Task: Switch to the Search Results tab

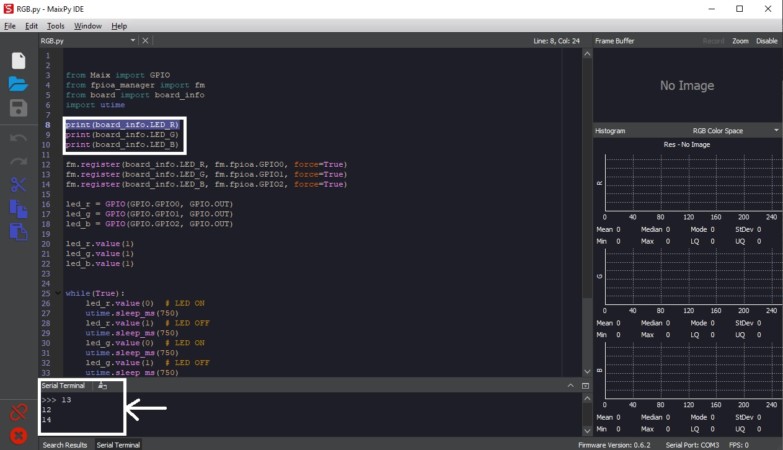Action: (65, 445)
